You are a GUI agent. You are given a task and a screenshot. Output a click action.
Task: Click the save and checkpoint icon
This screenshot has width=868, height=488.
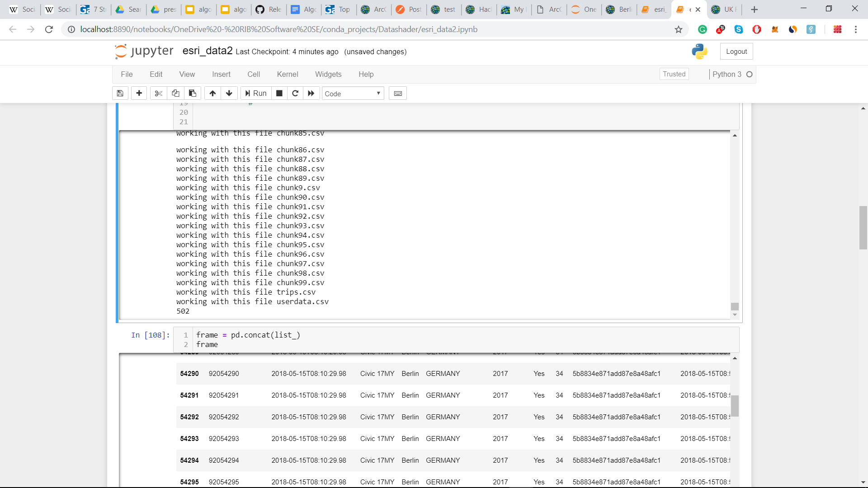(120, 94)
